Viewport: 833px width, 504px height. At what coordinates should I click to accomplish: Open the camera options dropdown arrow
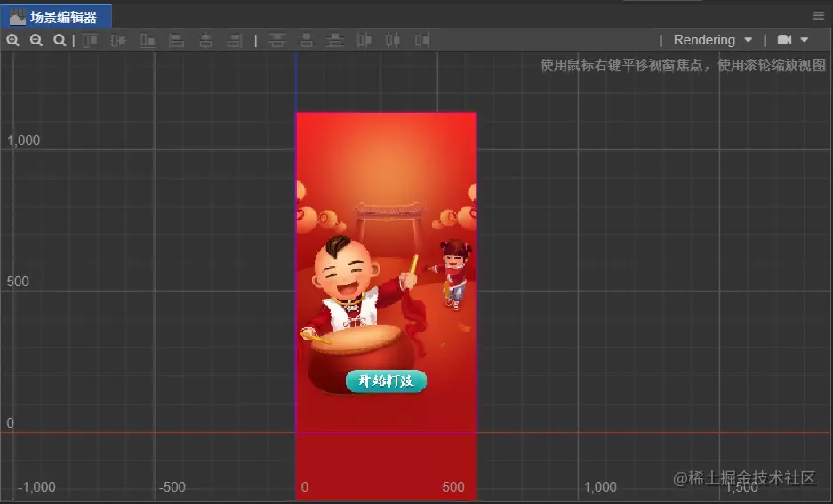coord(805,40)
